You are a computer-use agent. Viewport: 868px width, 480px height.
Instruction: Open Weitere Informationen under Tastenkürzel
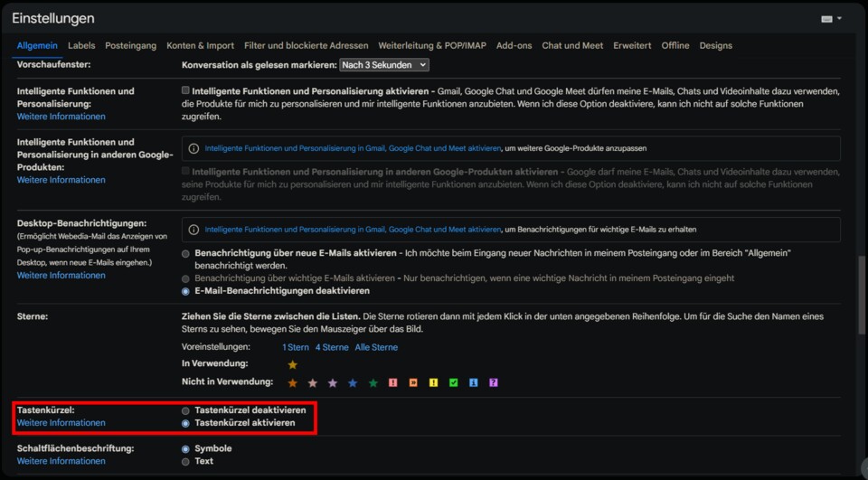coord(61,422)
